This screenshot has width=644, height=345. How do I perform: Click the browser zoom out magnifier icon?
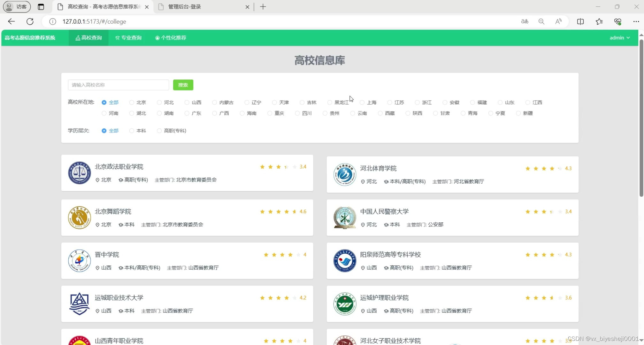tap(541, 21)
